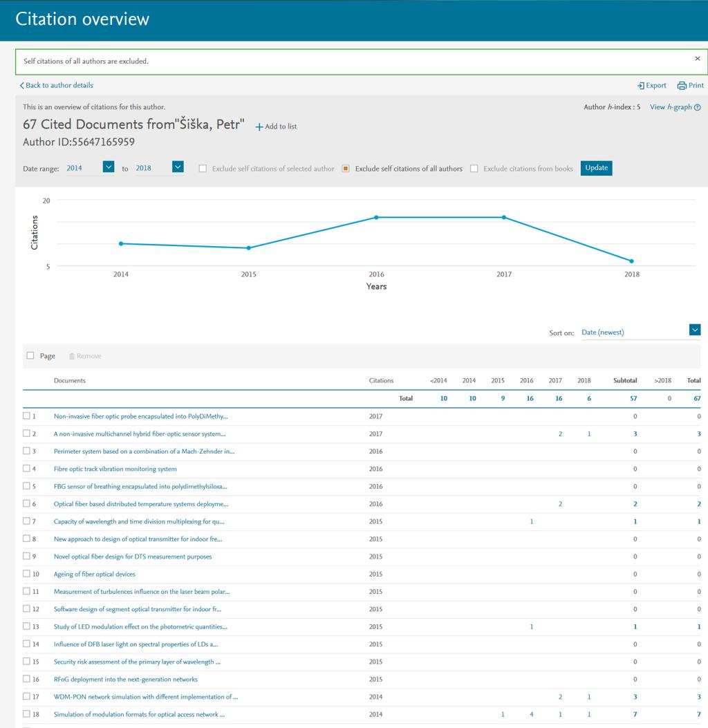Click the Export icon
Screen dimensions: 708x728
[641, 86]
